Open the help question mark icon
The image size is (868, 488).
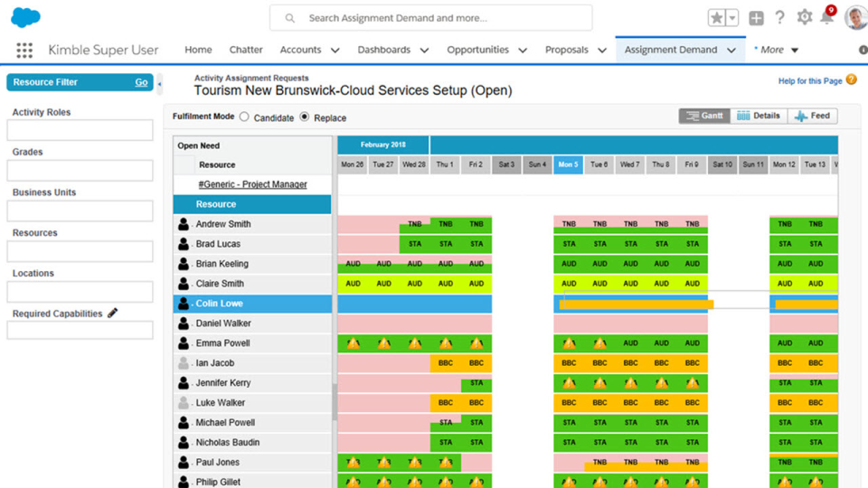coord(779,18)
